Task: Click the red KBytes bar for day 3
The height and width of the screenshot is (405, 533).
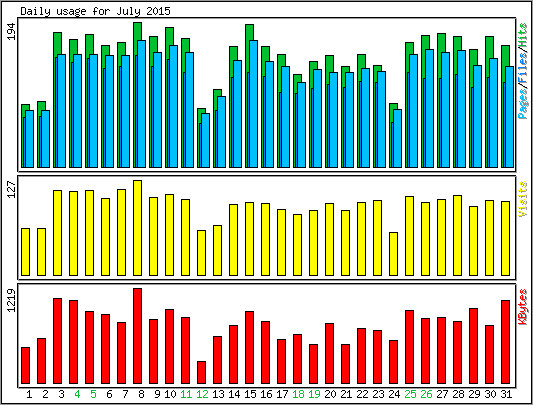Action: point(57,341)
